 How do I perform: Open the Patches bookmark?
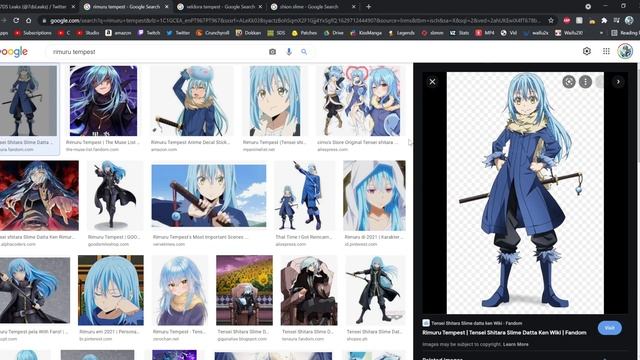304,33
